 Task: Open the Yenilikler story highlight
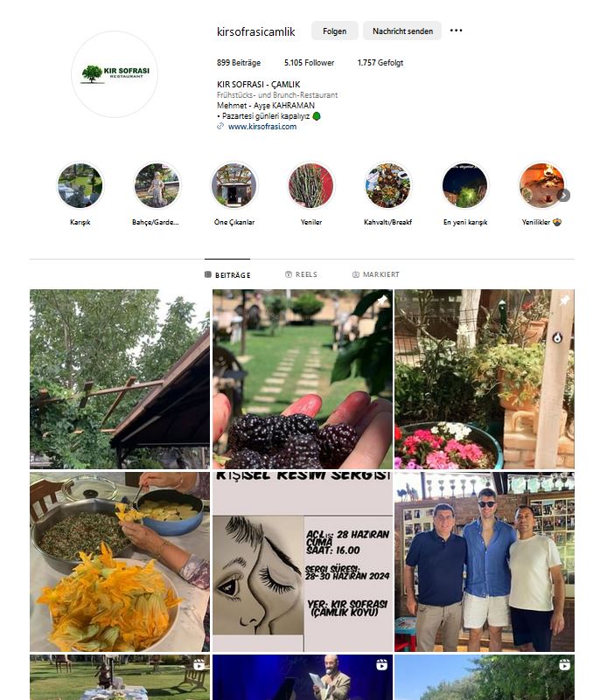[x=541, y=185]
